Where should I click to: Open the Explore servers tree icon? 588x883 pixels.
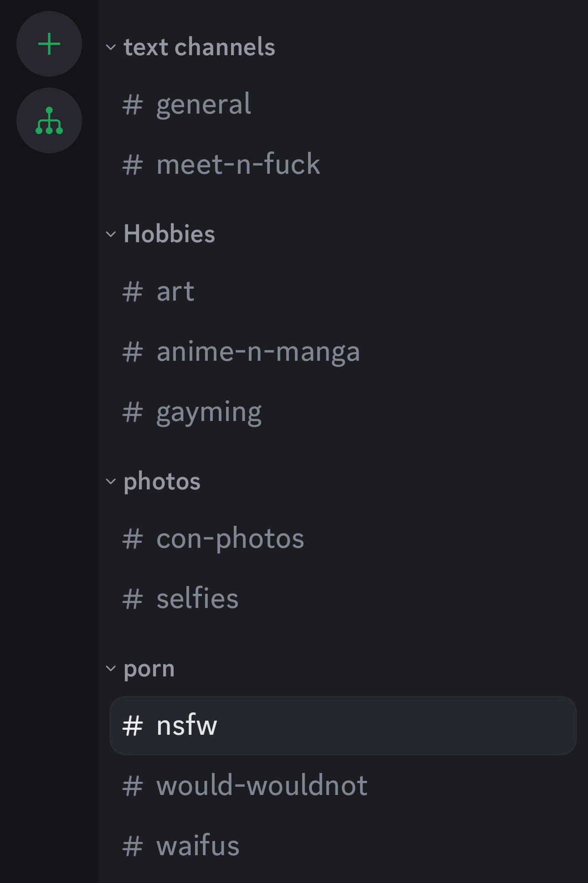tap(49, 120)
